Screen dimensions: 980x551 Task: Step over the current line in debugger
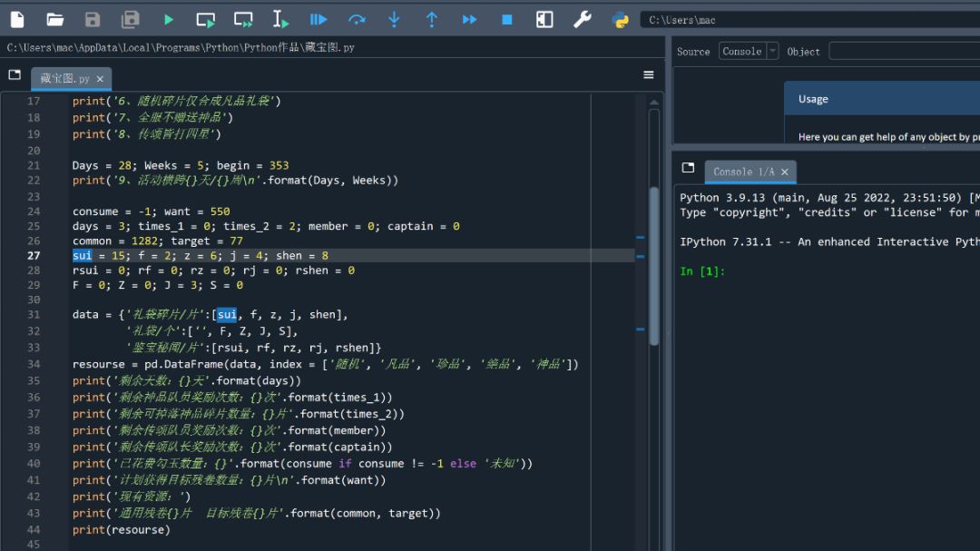(x=357, y=19)
